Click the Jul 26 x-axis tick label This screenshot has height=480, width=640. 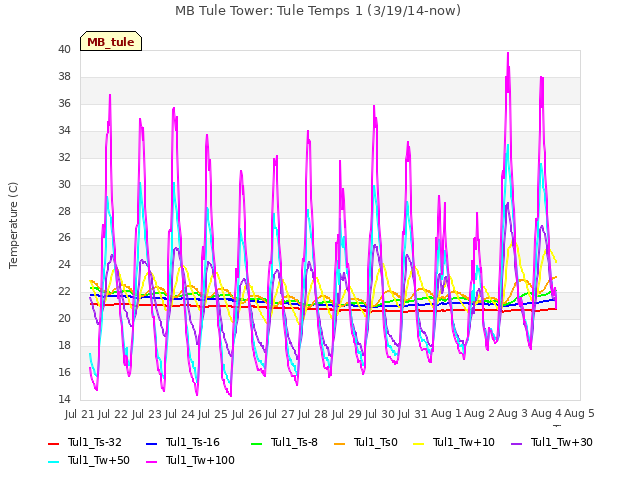[x=247, y=414]
